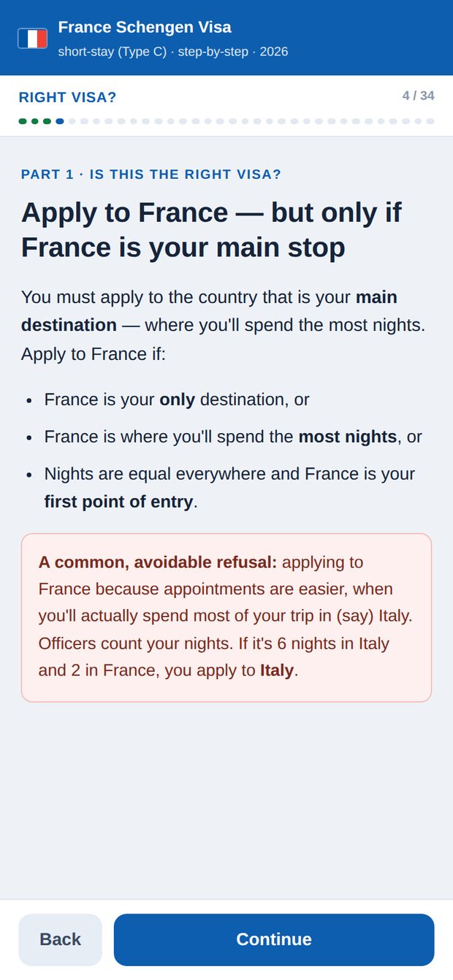Viewport: 453px width, 980px height.
Task: Select the 'Apply to France' main heading
Action: 212,230
